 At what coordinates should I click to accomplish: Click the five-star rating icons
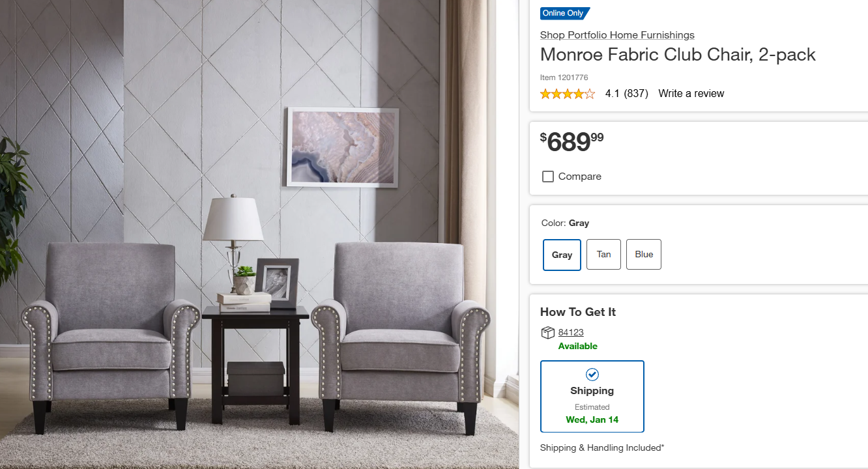(568, 94)
